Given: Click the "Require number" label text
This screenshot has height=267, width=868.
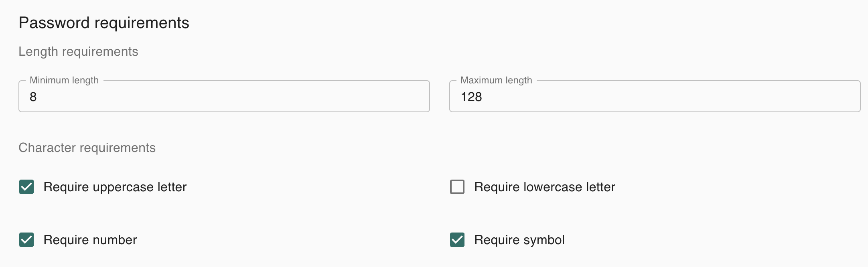Looking at the screenshot, I should coord(90,240).
